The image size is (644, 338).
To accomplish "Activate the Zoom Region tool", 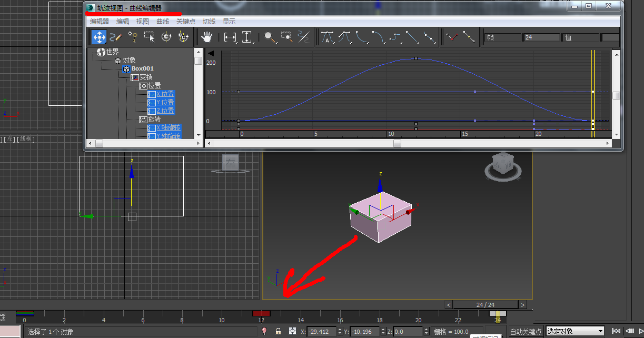I will point(288,37).
